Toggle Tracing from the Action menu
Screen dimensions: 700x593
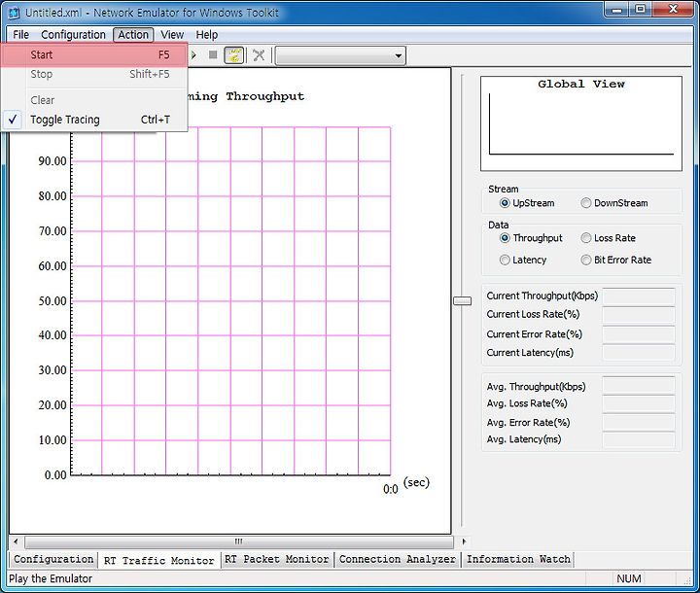[93, 120]
